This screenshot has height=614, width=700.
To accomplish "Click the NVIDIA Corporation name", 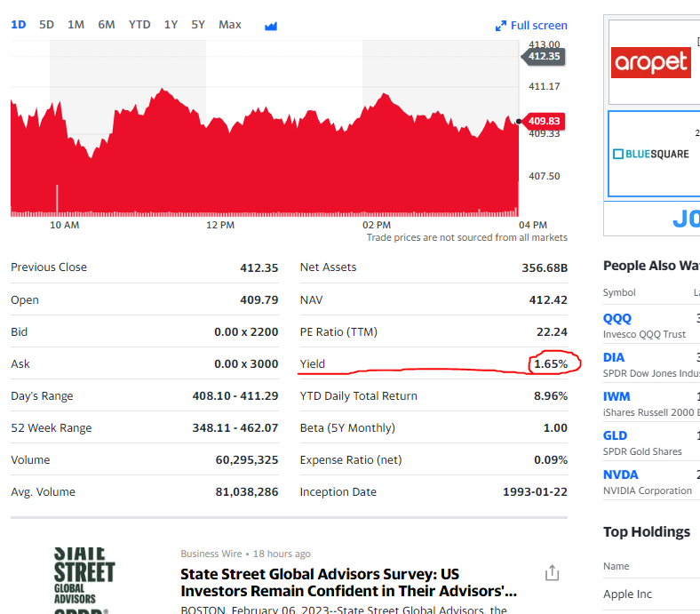I will pos(648,490).
